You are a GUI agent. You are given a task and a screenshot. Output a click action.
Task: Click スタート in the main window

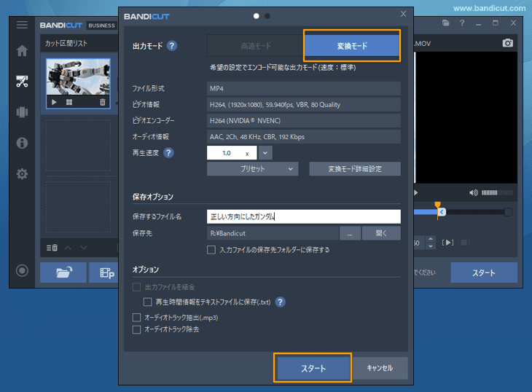pos(484,273)
